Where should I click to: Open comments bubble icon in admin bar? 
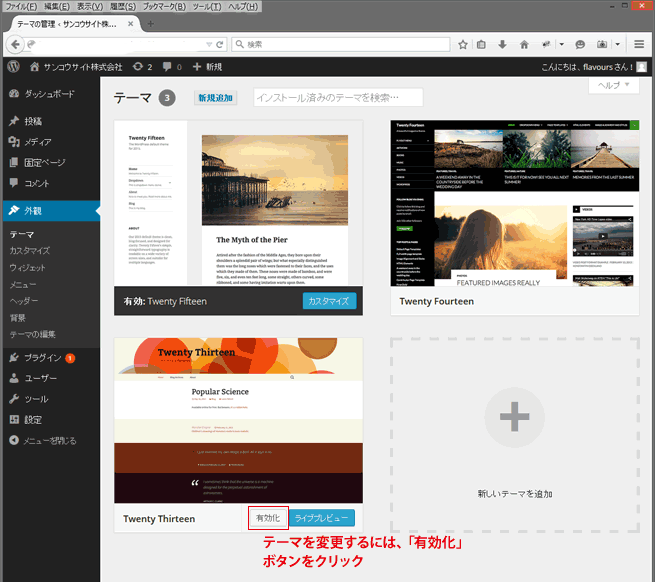click(x=172, y=67)
